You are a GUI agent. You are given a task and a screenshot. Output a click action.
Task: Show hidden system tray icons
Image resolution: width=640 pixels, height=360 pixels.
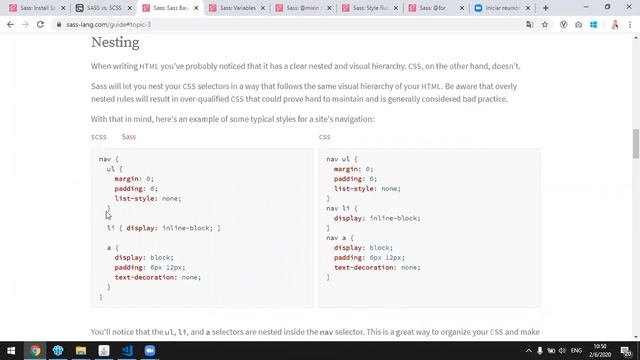tap(529, 351)
